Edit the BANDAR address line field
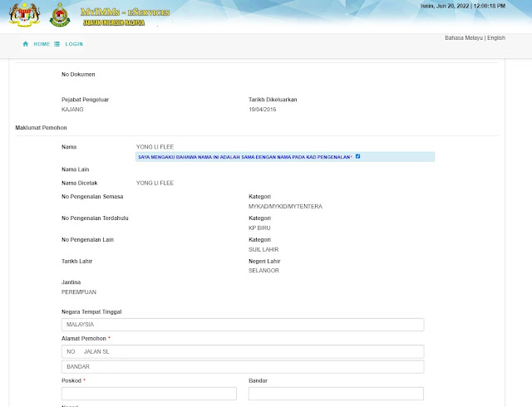Image resolution: width=532 pixels, height=407 pixels. [x=243, y=366]
